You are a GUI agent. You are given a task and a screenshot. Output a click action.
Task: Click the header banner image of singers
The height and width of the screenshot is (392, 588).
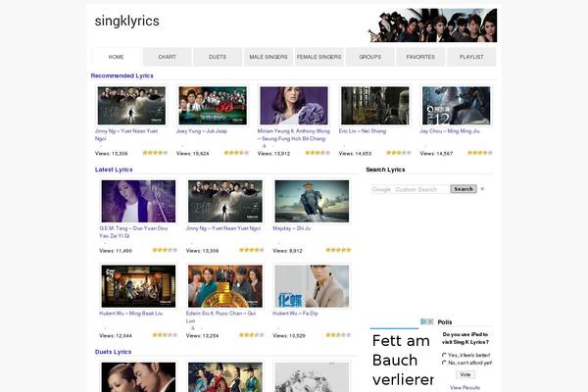coord(433,25)
